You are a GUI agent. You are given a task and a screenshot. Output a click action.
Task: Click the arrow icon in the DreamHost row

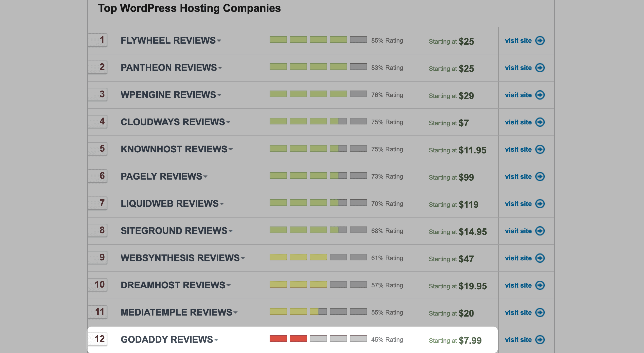pos(540,285)
